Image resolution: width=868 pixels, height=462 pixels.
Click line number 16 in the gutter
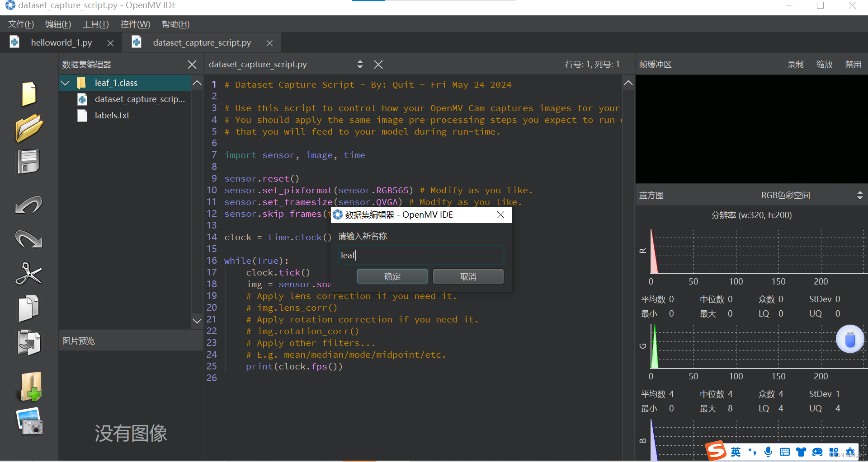212,261
